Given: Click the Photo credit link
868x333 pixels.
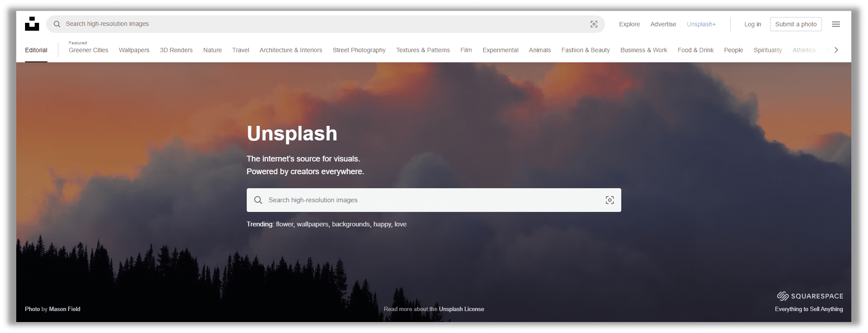Looking at the screenshot, I should click(x=32, y=309).
